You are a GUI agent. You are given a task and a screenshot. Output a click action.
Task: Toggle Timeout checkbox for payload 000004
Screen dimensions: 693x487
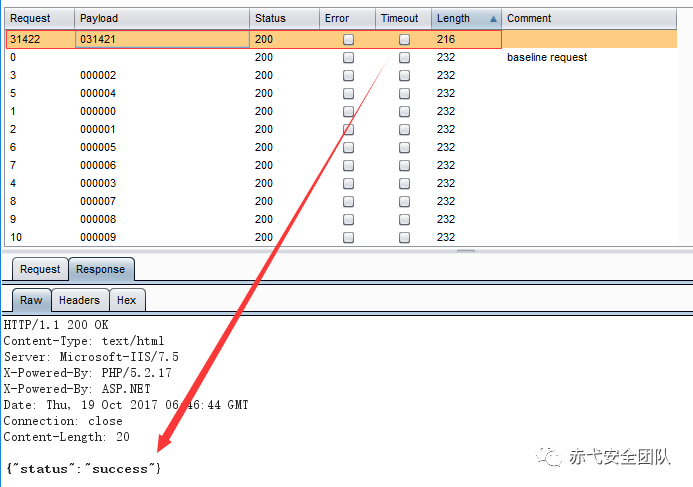(404, 93)
